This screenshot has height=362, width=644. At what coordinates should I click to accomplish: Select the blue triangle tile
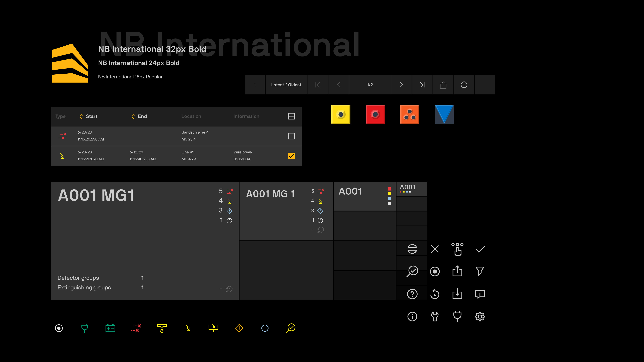(x=444, y=114)
